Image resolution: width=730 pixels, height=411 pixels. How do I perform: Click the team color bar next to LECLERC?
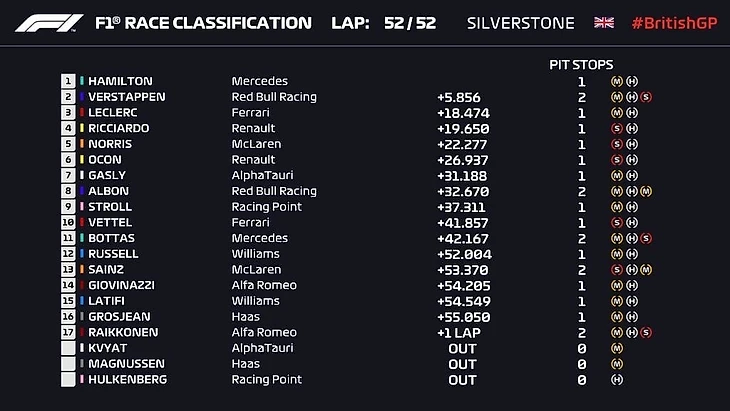click(x=82, y=113)
